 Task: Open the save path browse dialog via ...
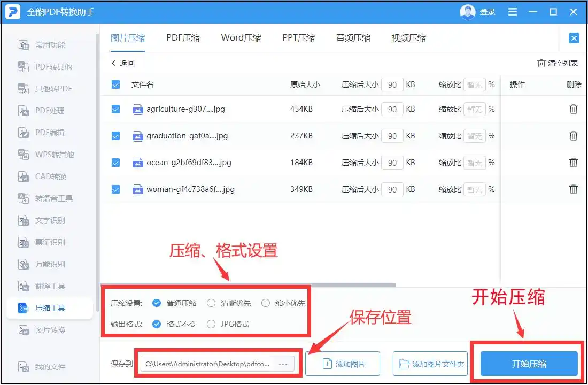tap(283, 363)
